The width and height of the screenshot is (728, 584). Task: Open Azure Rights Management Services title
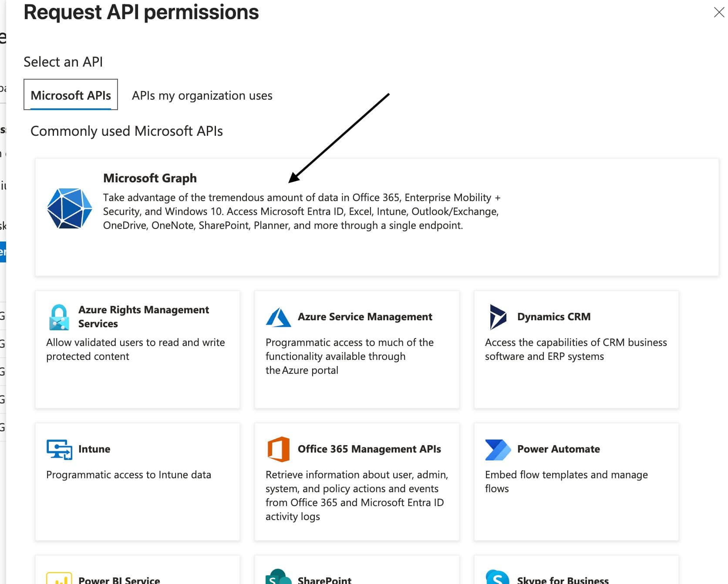coord(144,316)
